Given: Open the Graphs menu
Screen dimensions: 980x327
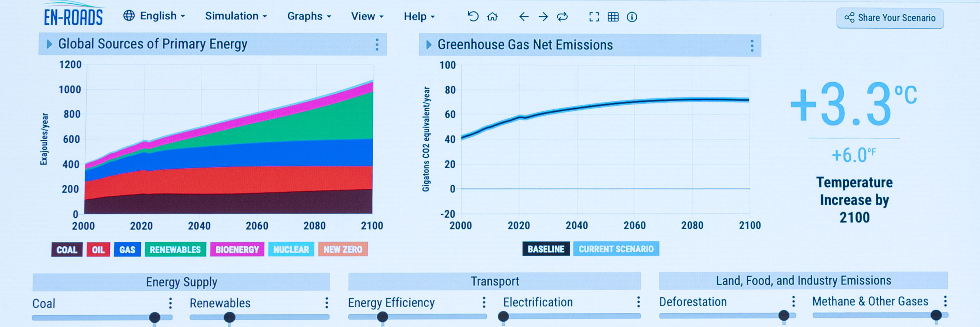Looking at the screenshot, I should coord(309,16).
